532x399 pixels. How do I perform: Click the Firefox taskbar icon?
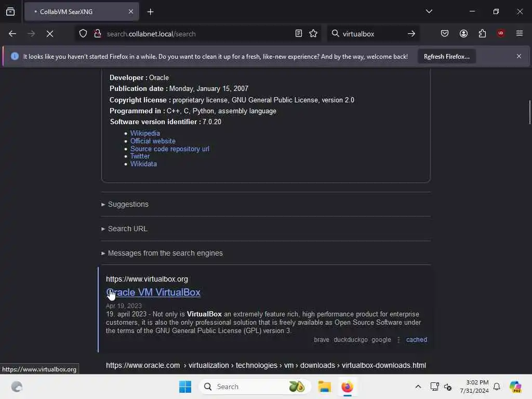(x=348, y=387)
